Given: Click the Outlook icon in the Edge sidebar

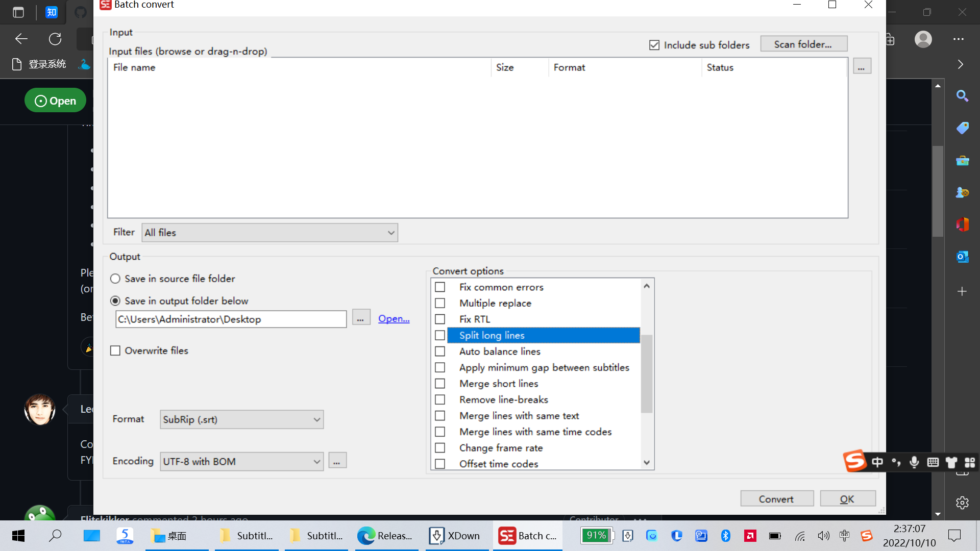Looking at the screenshot, I should (x=962, y=257).
